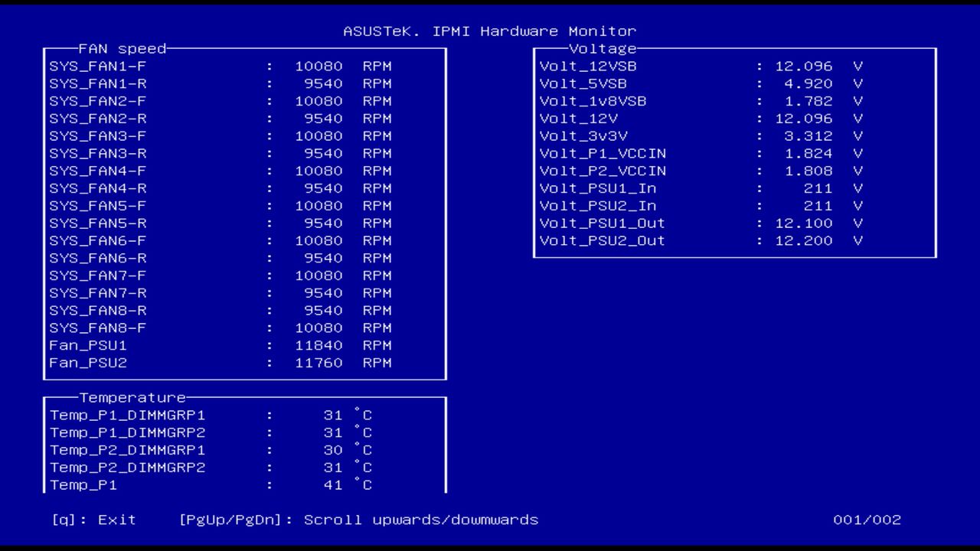The width and height of the screenshot is (980, 551).
Task: Select the 001/002 page indicator
Action: click(867, 520)
